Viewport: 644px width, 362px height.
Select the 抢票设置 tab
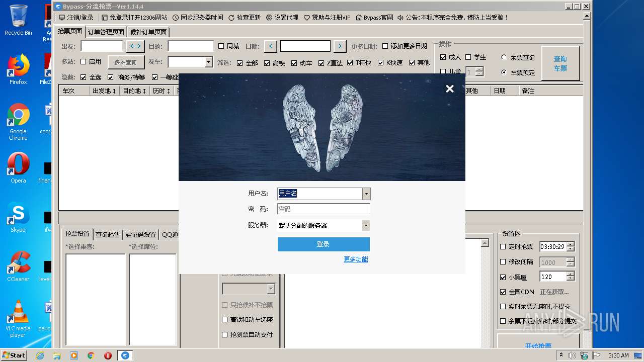(x=77, y=234)
